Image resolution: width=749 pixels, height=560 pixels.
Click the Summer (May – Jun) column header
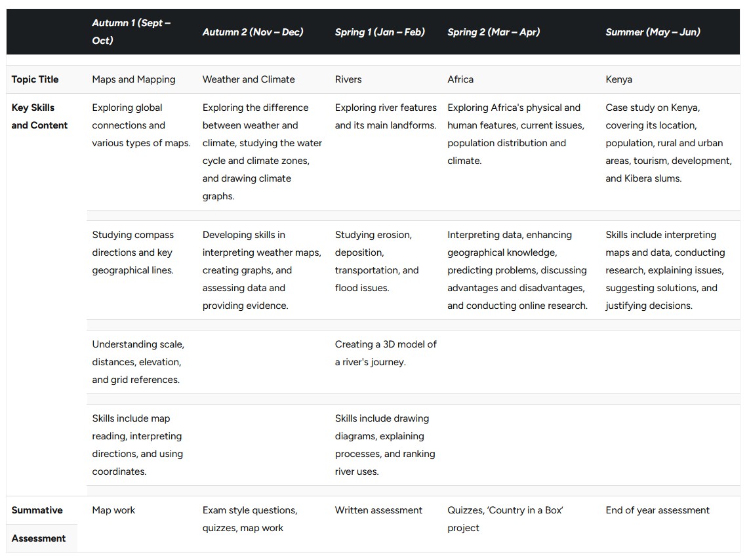[x=653, y=32]
